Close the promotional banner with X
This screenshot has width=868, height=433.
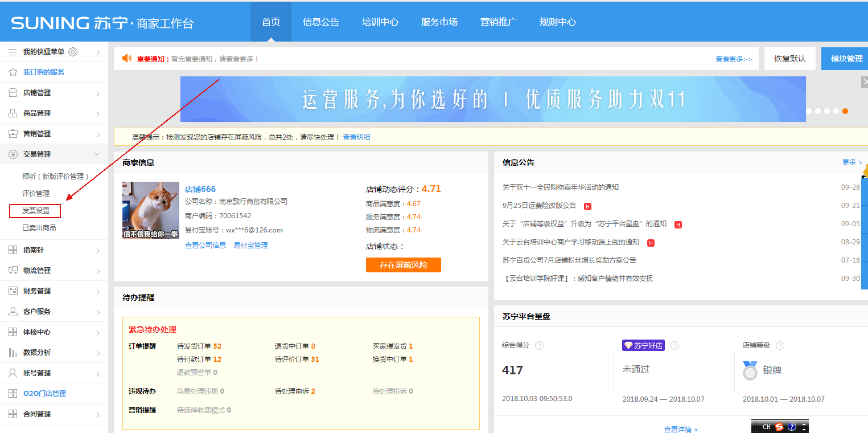click(865, 83)
